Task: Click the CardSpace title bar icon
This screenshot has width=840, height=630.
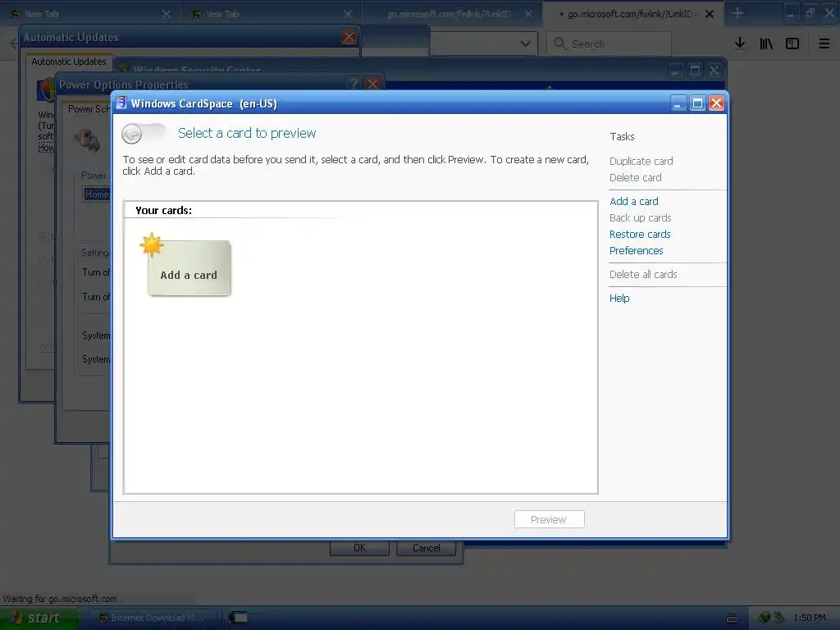Action: [x=121, y=103]
